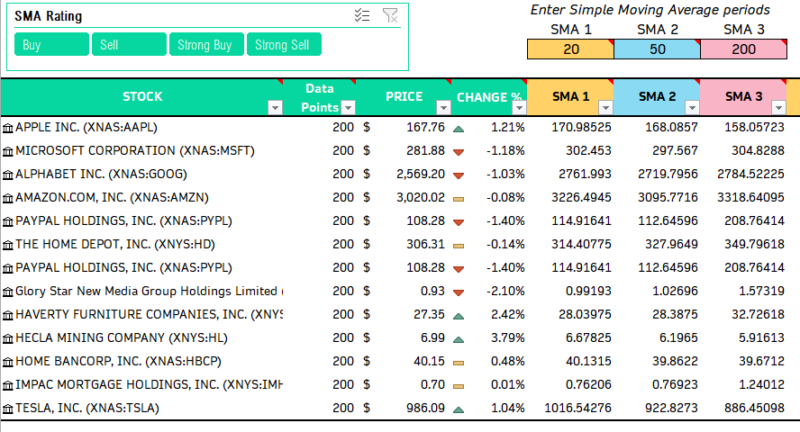Viewport: 800px width, 432px height.
Task: Toggle multi-select in SMA Rating slicer
Action: click(362, 16)
